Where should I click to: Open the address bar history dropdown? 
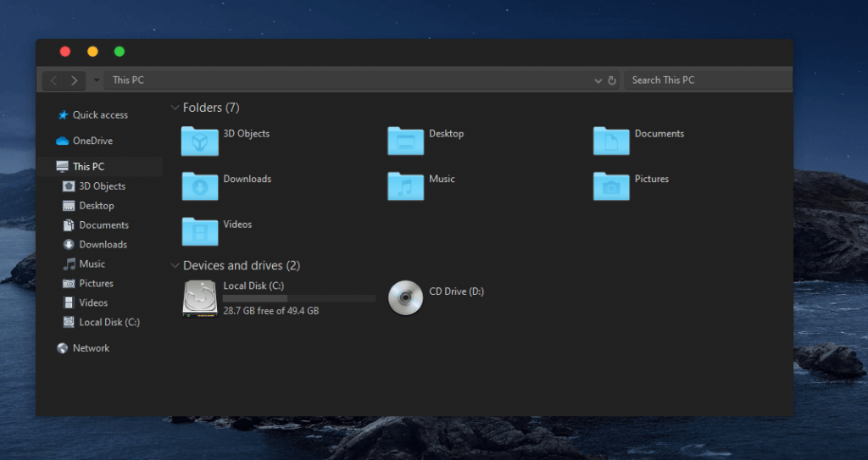(598, 80)
